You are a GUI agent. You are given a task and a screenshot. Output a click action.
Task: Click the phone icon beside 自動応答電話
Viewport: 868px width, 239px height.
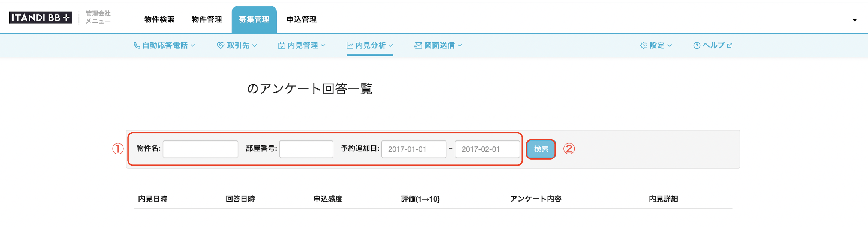137,45
